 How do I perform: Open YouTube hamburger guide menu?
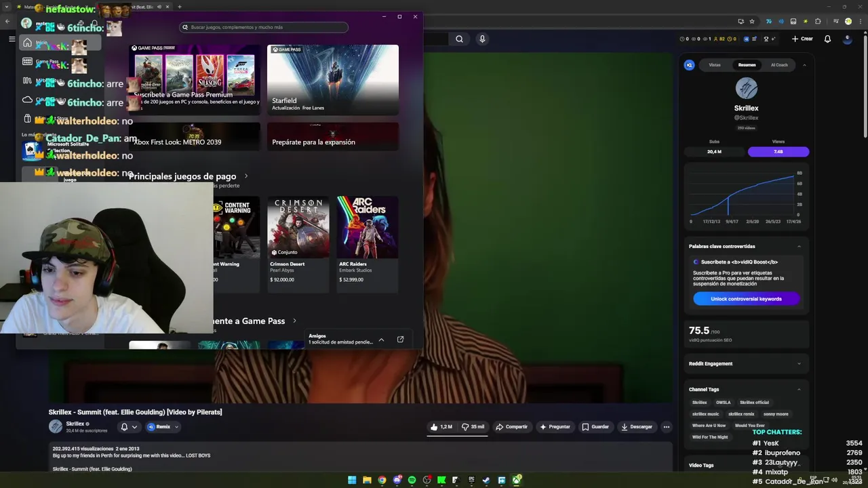click(12, 39)
